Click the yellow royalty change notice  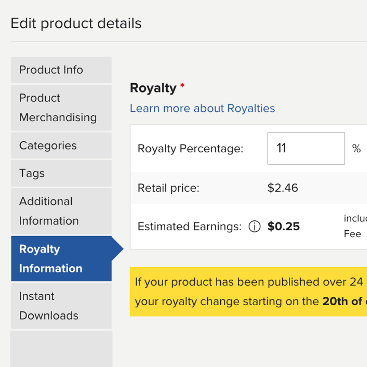tap(248, 292)
